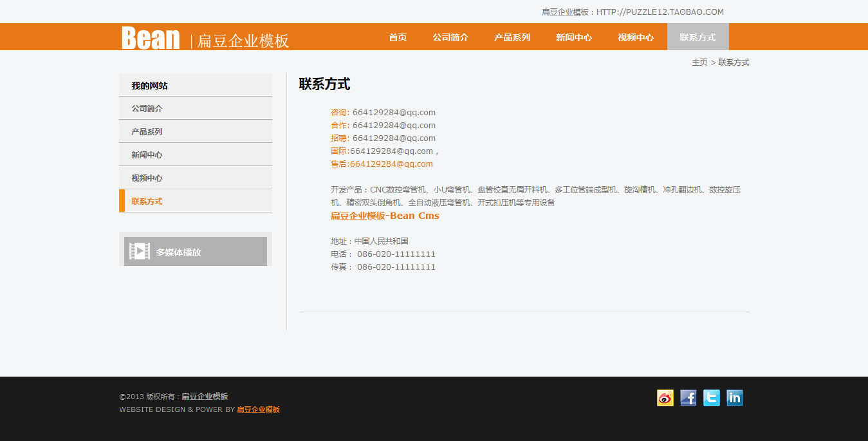Open the Twitter icon link
868x441 pixels.
pyautogui.click(x=711, y=398)
